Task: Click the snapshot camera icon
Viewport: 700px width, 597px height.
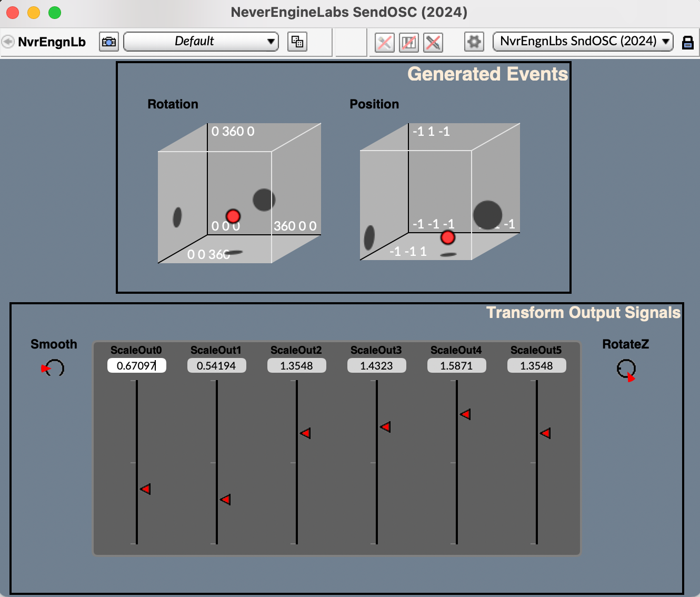Action: click(109, 42)
